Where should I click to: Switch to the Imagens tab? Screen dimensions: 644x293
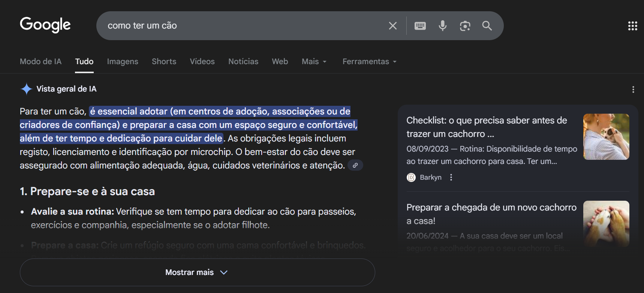coord(123,62)
